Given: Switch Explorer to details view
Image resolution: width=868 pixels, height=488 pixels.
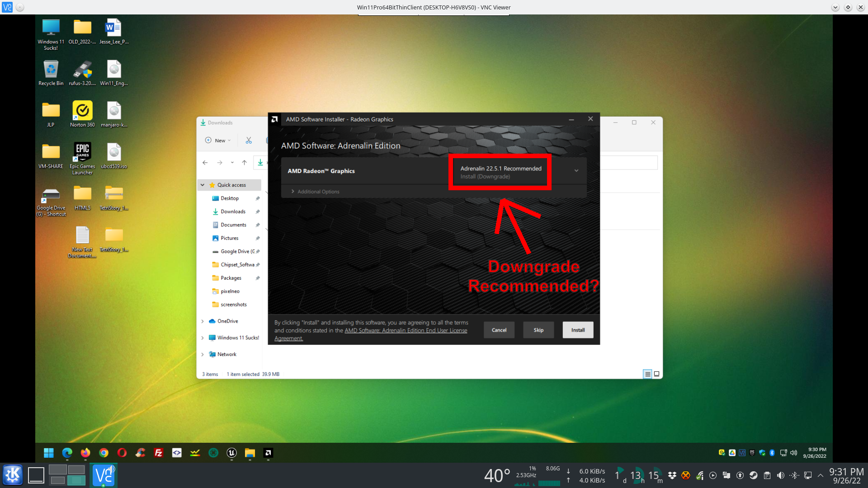Looking at the screenshot, I should coord(647,374).
